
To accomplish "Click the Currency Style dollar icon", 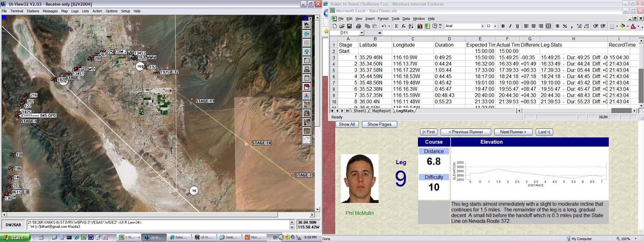I will 557,26.
